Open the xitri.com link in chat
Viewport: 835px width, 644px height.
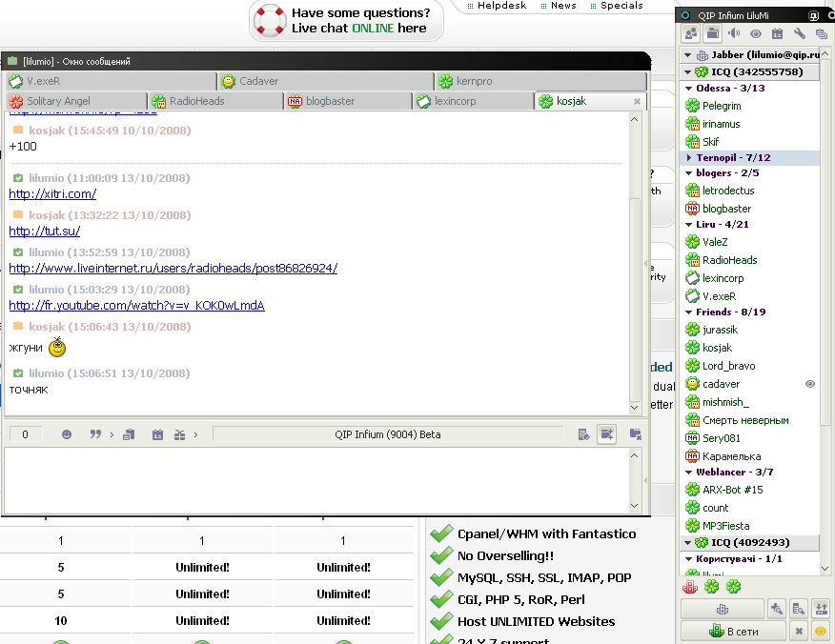52,193
